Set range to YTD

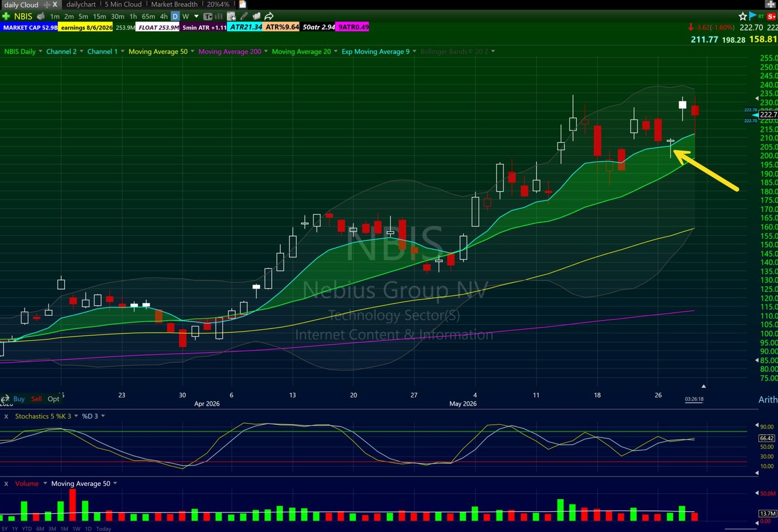coord(27,529)
